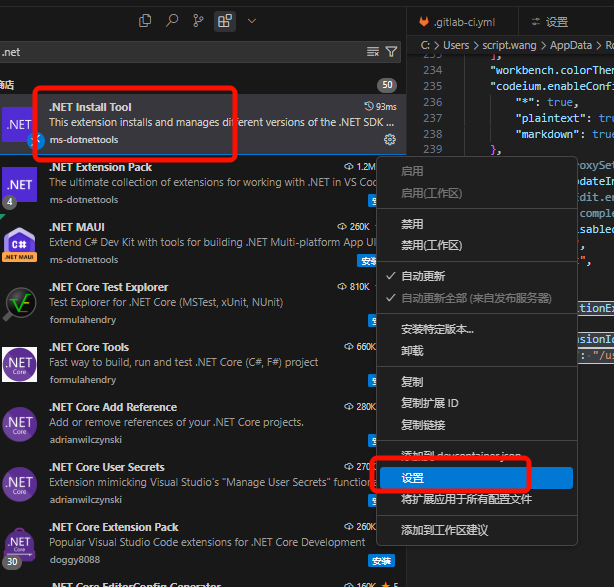Click the .NET Core Add Reference icon
This screenshot has height=587, width=614.
tap(20, 424)
